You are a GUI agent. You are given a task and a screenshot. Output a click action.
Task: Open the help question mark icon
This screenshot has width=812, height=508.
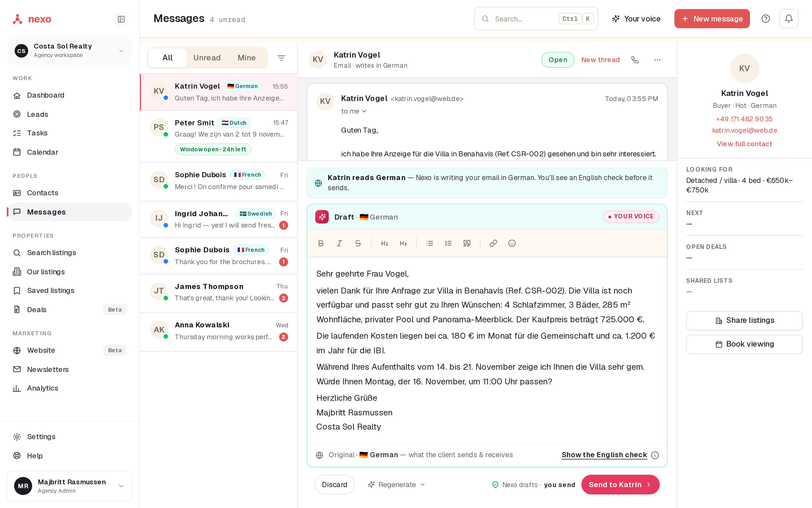765,19
